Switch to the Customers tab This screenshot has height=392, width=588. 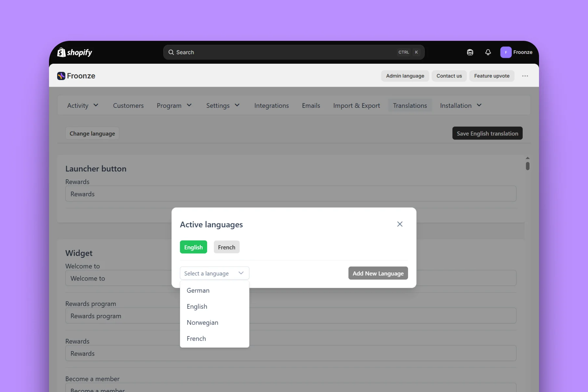click(128, 106)
